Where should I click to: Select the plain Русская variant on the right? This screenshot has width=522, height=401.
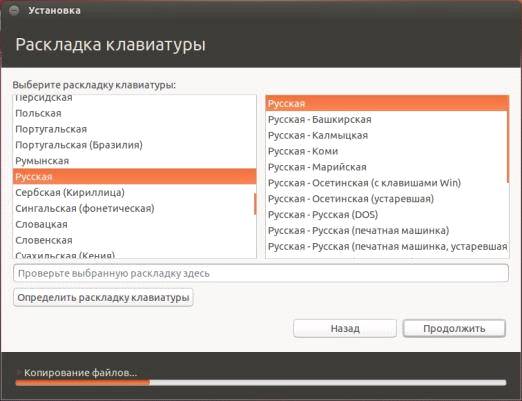pyautogui.click(x=387, y=104)
